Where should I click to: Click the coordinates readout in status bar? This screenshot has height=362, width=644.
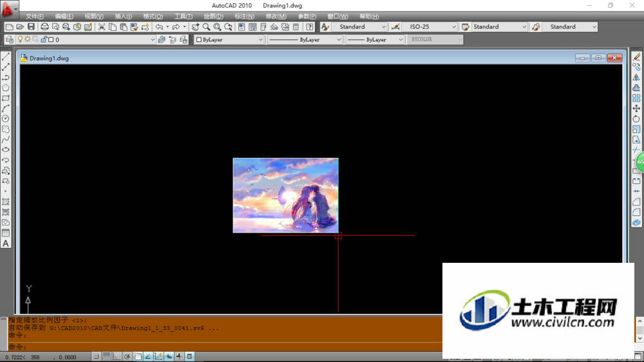(40, 357)
